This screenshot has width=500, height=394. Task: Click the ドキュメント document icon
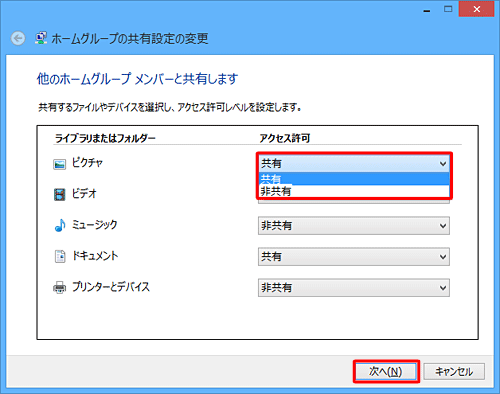click(x=60, y=256)
